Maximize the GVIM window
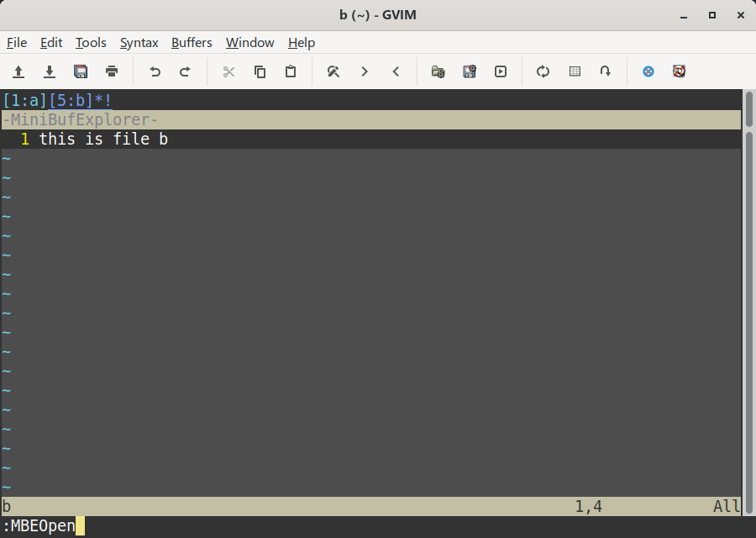The width and height of the screenshot is (756, 538). (712, 15)
